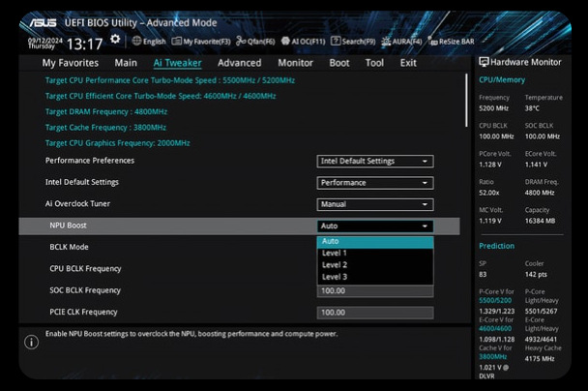Select the Ai Tweaker tab
The width and height of the screenshot is (588, 391).
177,63
